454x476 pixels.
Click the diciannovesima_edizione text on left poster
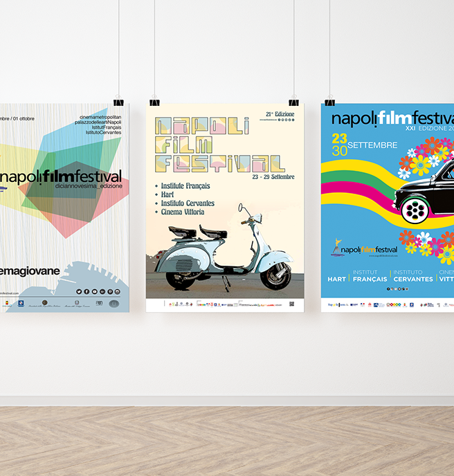[x=91, y=187]
